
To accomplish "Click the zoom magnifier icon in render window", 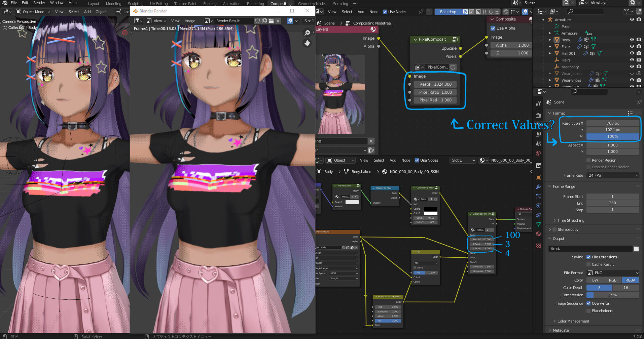I will 307,33.
